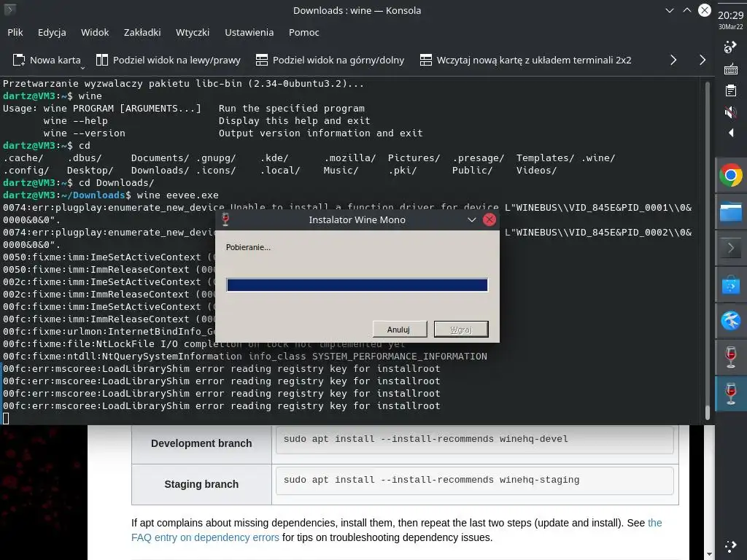Click the Nowa karta toolbar button

(46, 60)
